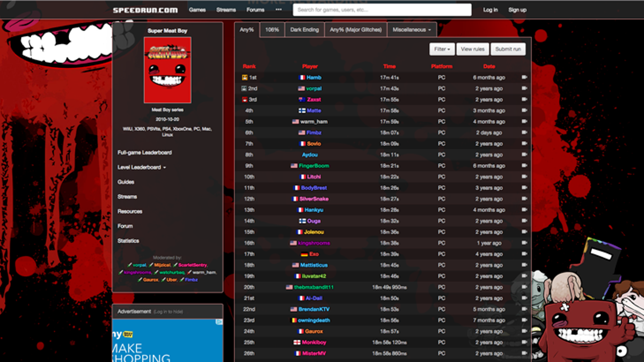Viewport: 644px width, 362px height.
Task: Open the video for Hamb's 1st place run
Action: [524, 77]
